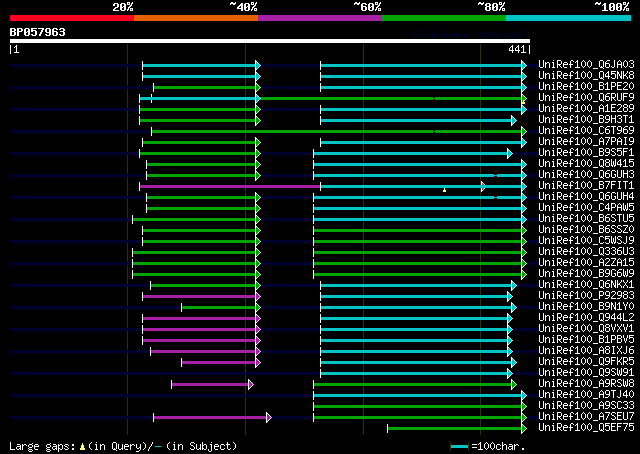Viewport: 640px width, 454px height.
Task: Select hit label UniRef100_A1E289
Action: click(x=586, y=108)
